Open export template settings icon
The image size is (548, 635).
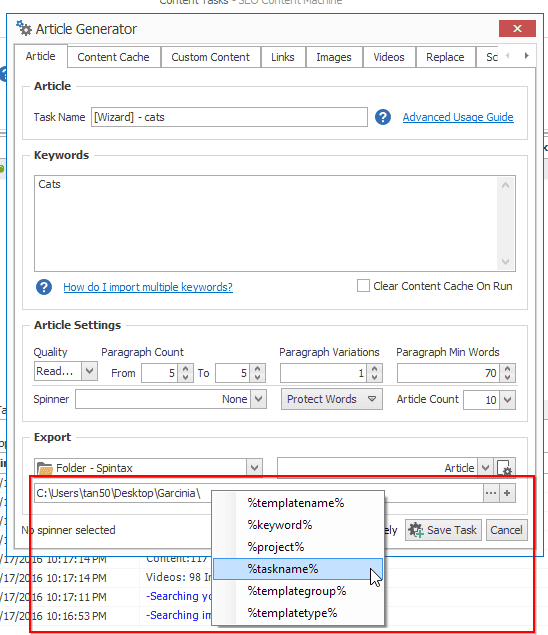click(x=505, y=468)
